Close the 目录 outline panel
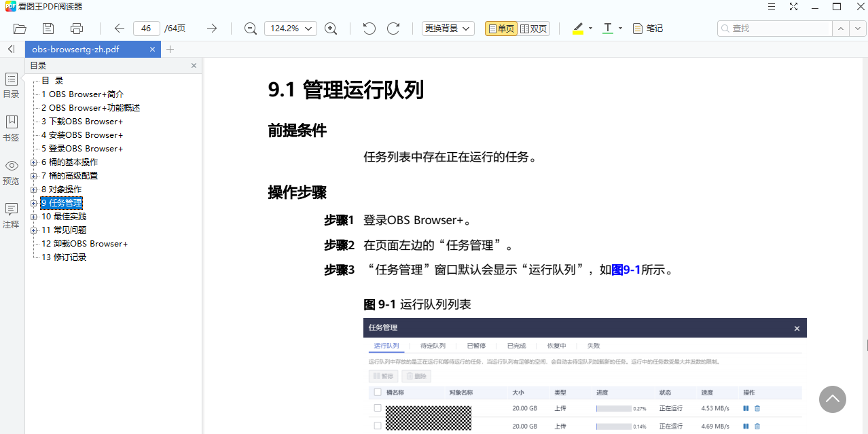The image size is (868, 434). click(194, 66)
